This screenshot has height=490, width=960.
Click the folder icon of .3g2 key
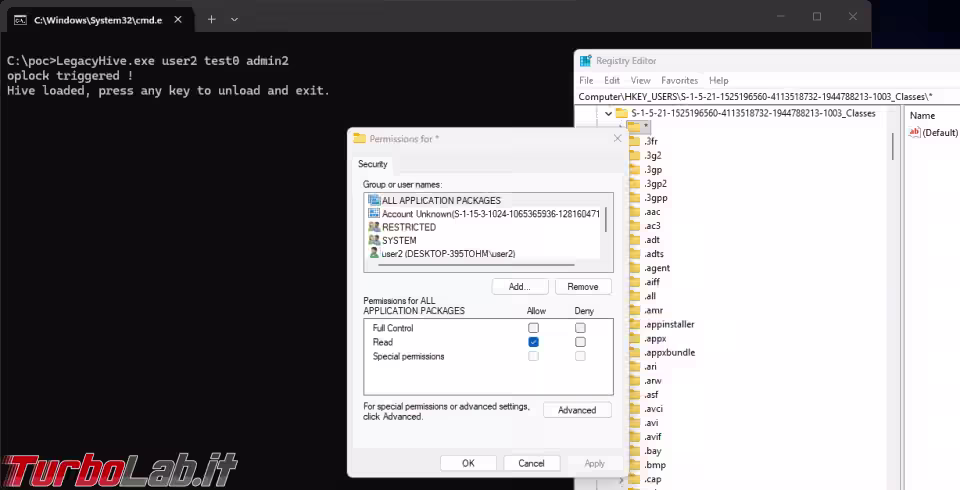(635, 156)
